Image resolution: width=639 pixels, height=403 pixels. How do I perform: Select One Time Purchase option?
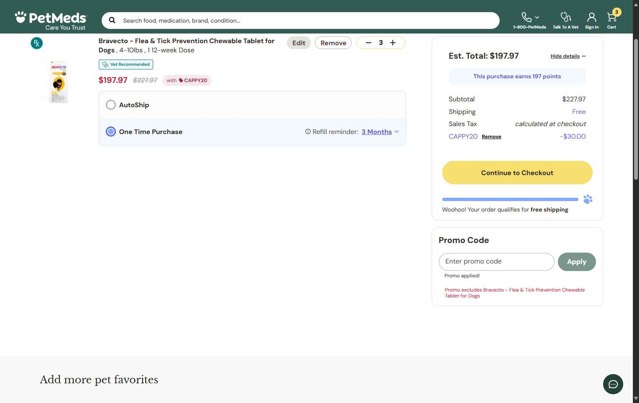(110, 132)
